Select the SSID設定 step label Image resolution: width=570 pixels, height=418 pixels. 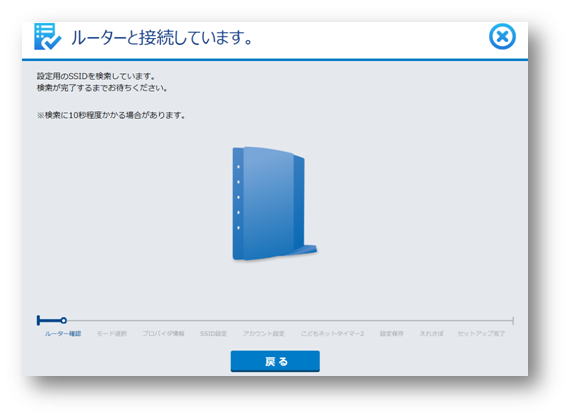click(x=213, y=333)
